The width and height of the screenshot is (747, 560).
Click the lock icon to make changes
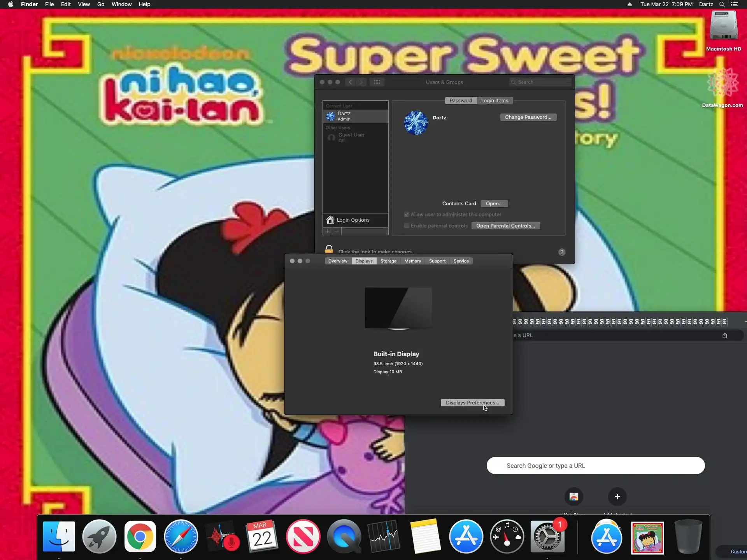pos(329,249)
